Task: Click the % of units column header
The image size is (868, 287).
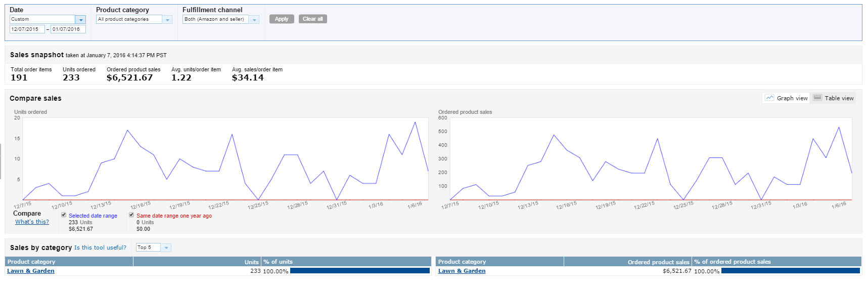Action: (278, 262)
